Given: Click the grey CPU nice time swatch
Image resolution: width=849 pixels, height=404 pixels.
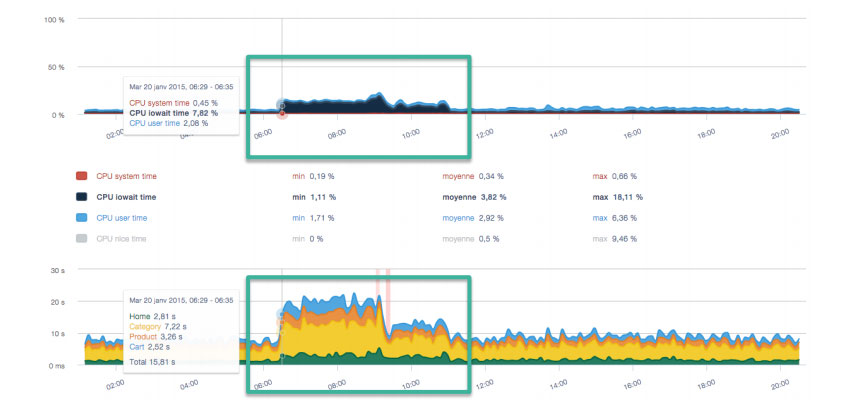Looking at the screenshot, I should tap(82, 238).
